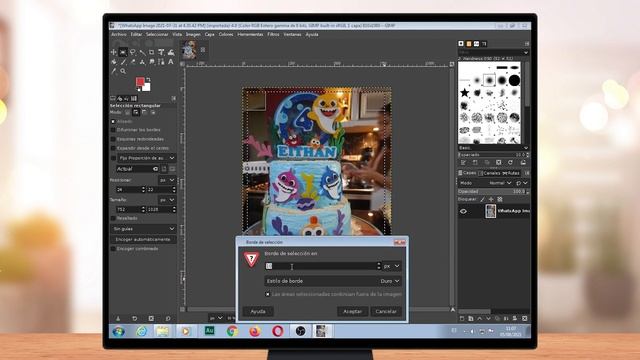
Task: Choose intersect-with-selection mode icon
Action: point(153,112)
